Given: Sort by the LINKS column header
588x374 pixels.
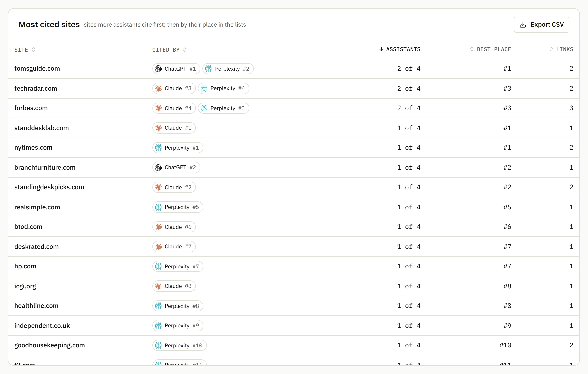Looking at the screenshot, I should click(x=561, y=49).
